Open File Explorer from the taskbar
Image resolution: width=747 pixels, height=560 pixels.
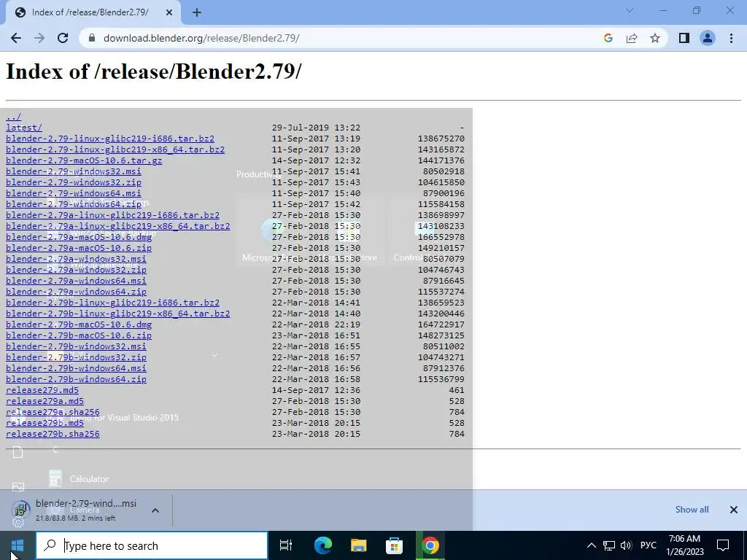[359, 545]
